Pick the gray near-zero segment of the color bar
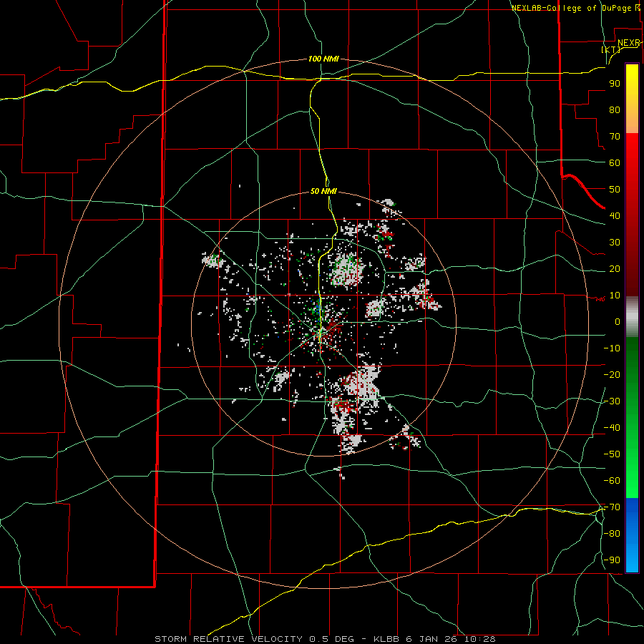Viewport: 644px width, 644px height. point(632,317)
